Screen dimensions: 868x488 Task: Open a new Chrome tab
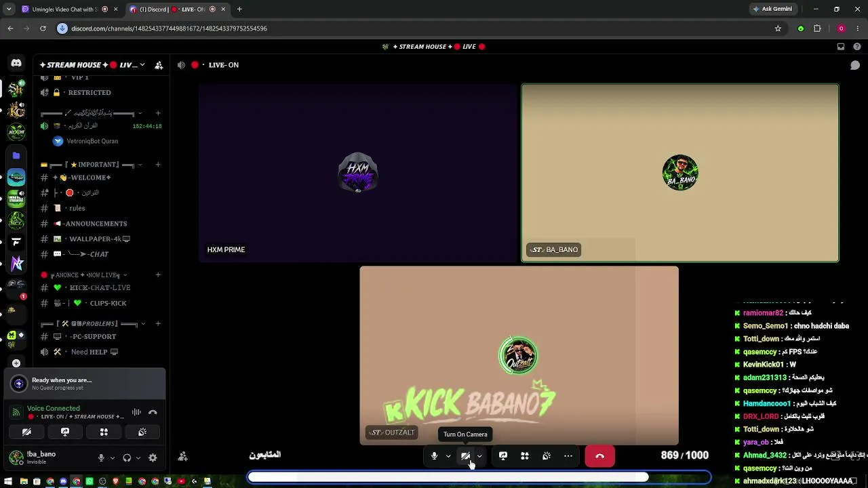pos(239,9)
